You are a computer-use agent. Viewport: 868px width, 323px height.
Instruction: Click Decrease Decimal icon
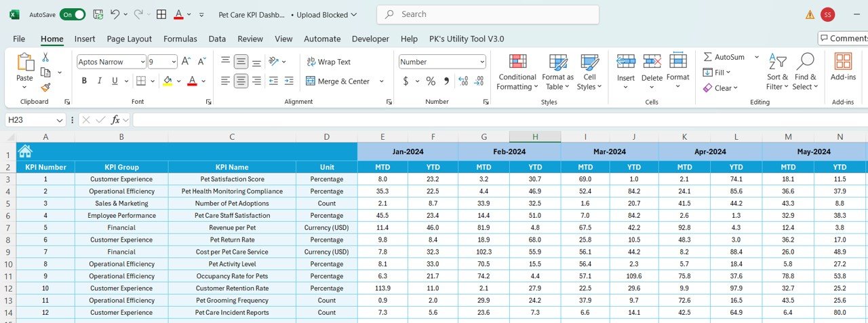[x=480, y=81]
